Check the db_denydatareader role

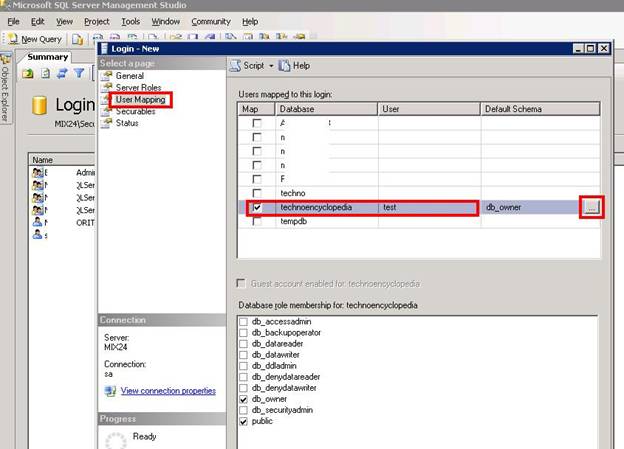click(244, 377)
